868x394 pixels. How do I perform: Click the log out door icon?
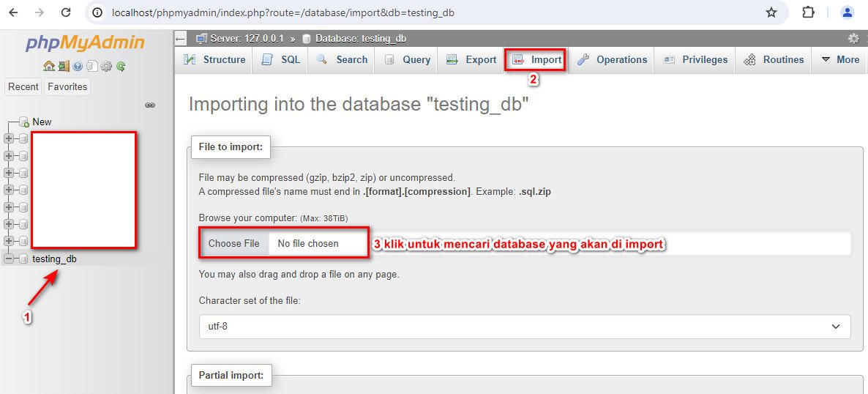pos(64,67)
